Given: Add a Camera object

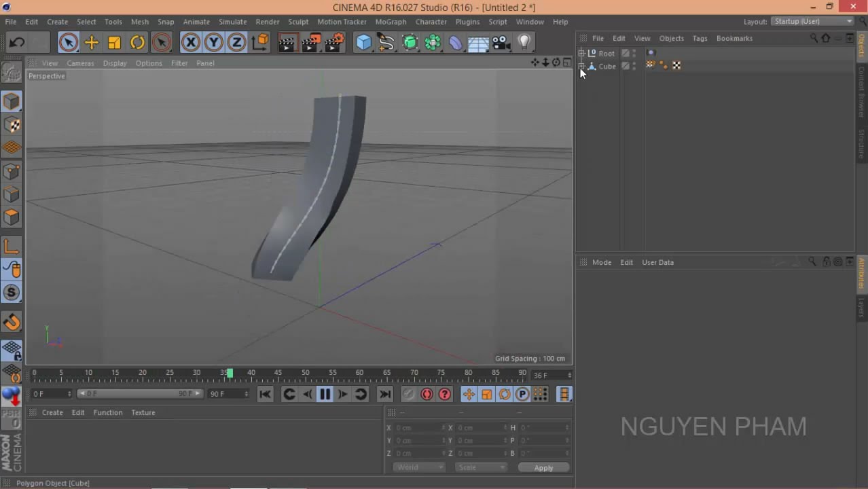Looking at the screenshot, I should 501,43.
